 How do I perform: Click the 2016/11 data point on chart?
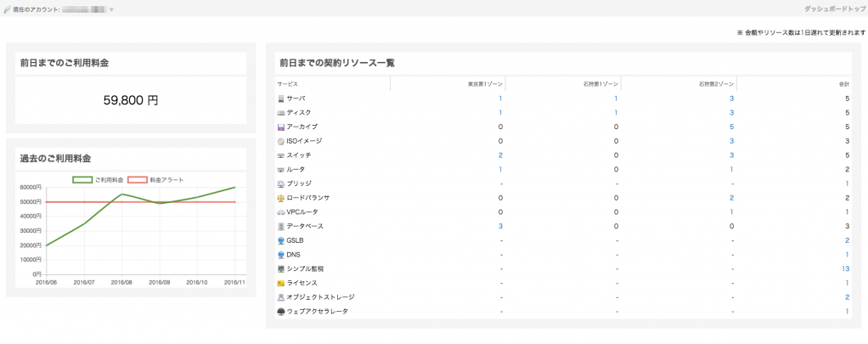tap(235, 187)
